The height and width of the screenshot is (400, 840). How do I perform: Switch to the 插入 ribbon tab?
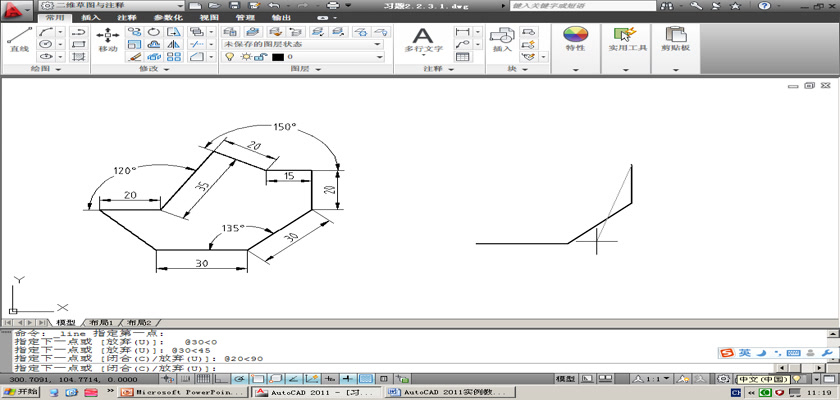click(91, 17)
